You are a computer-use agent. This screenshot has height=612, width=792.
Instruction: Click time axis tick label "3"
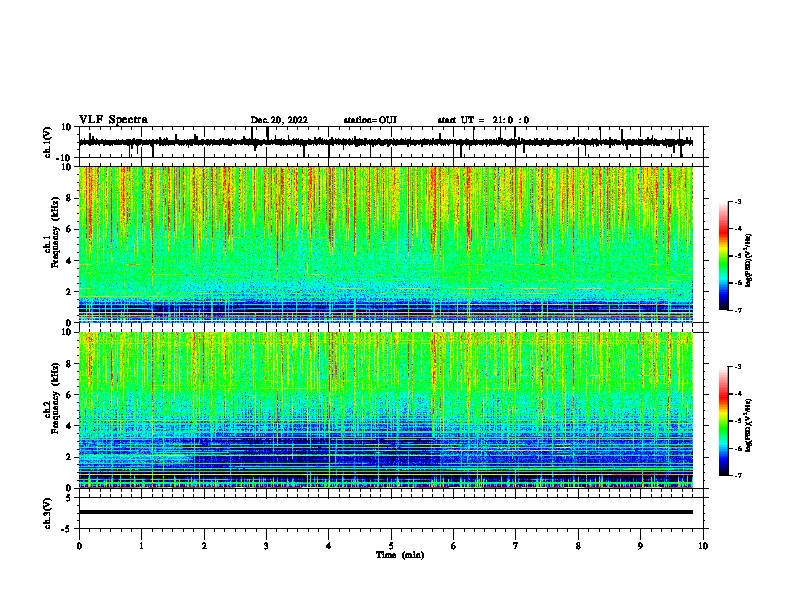266,546
